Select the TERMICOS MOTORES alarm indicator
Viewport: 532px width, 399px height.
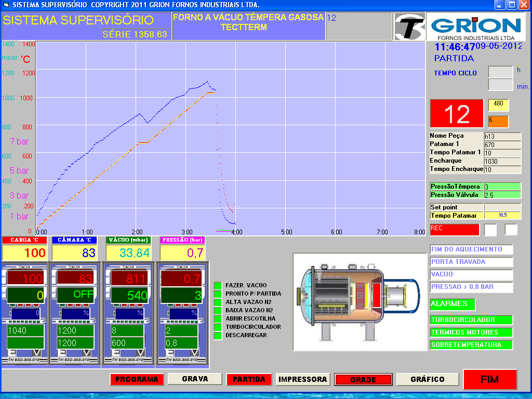pyautogui.click(x=471, y=332)
